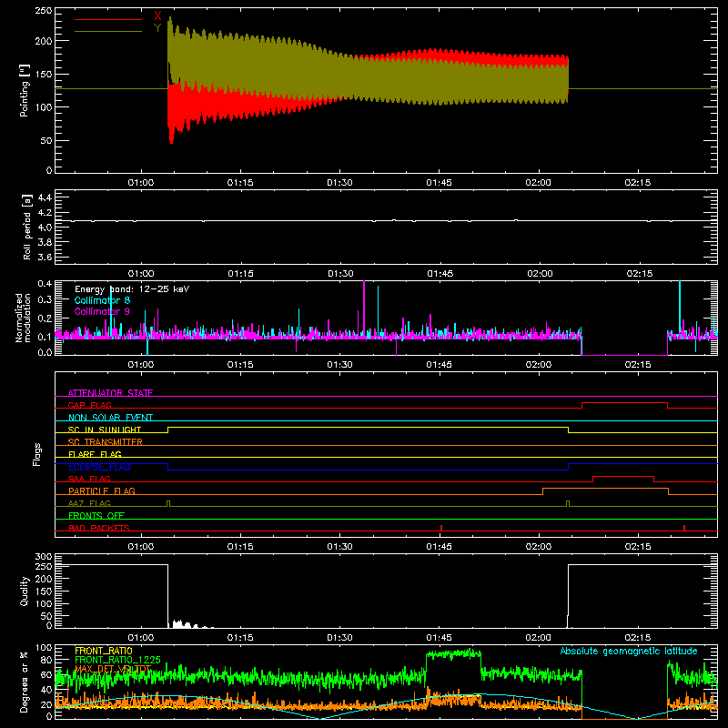Click the red legend line sample for X
The image size is (728, 728).
[x=108, y=19]
